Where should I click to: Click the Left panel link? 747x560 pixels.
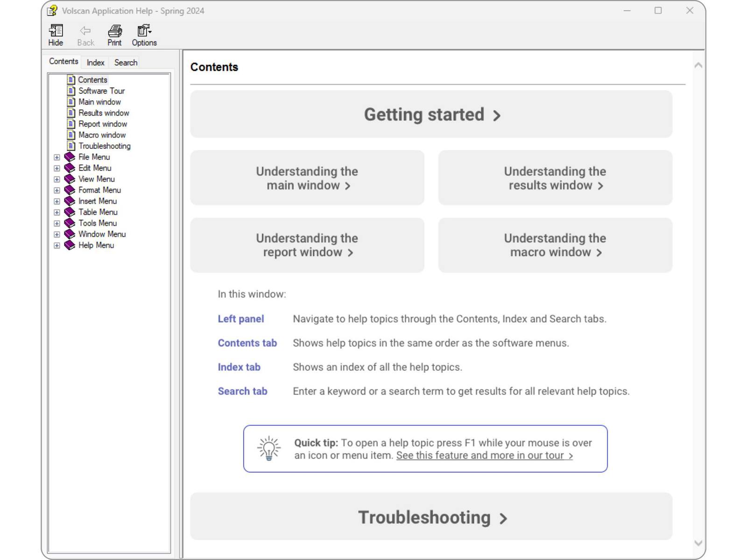pos(241,319)
